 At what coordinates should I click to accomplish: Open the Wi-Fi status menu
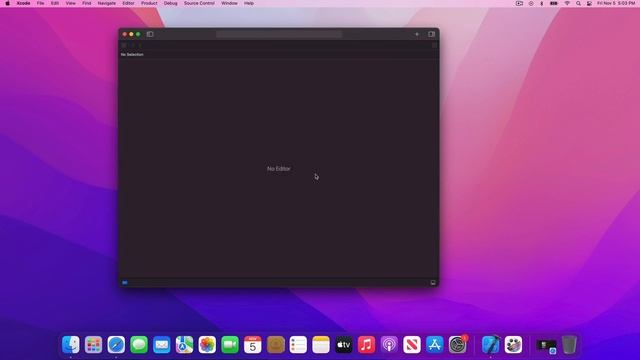click(567, 3)
